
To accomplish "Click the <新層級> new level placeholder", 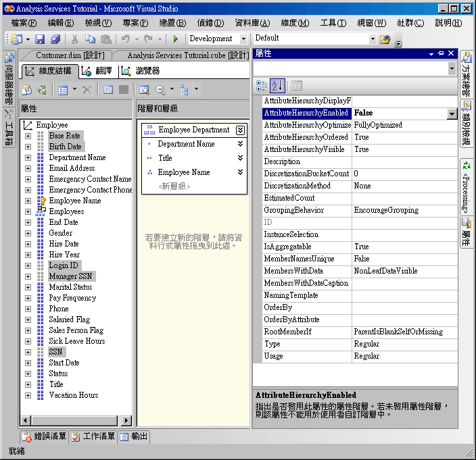I will click(174, 186).
